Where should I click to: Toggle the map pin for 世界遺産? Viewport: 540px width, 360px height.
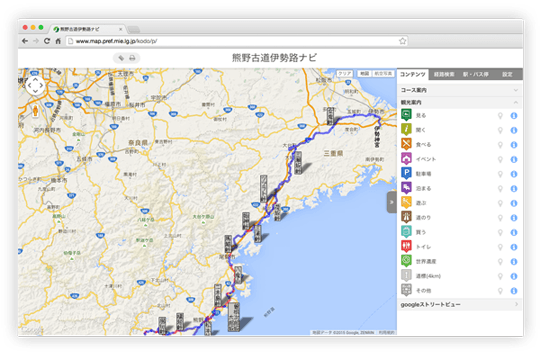coord(500,262)
